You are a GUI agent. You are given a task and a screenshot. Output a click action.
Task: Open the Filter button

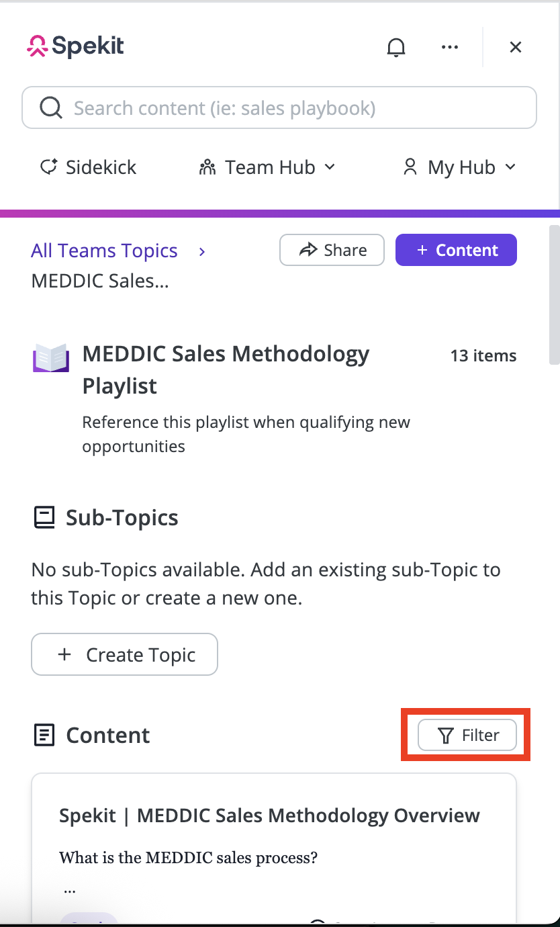click(x=467, y=736)
